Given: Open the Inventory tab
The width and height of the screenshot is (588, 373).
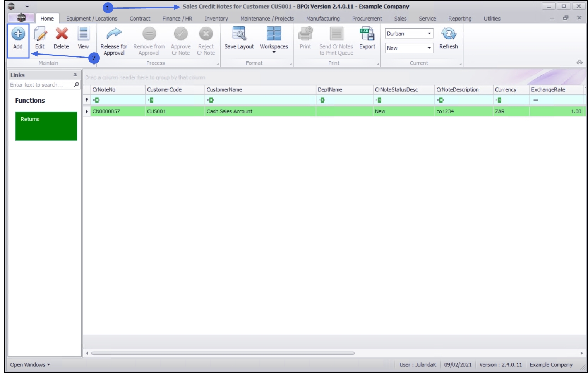Looking at the screenshot, I should click(216, 18).
